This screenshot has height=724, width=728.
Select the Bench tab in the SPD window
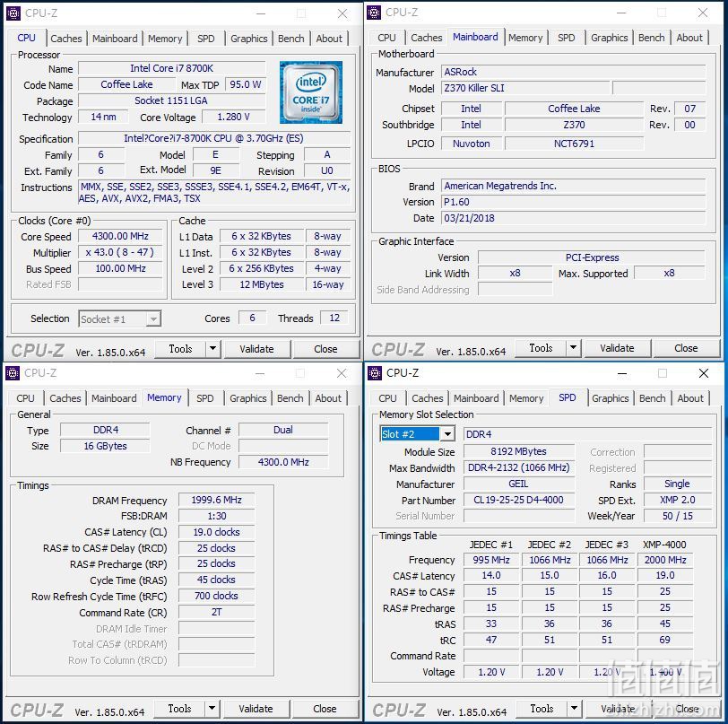point(653,398)
